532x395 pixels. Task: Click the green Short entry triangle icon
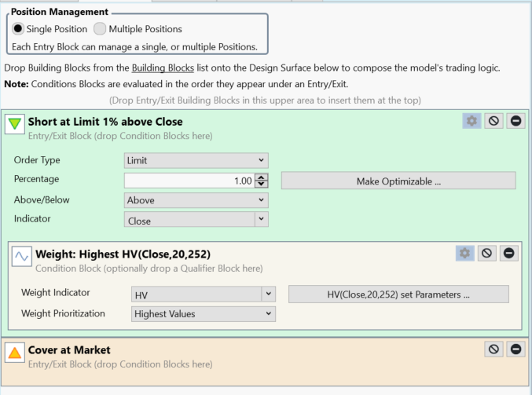pyautogui.click(x=15, y=124)
